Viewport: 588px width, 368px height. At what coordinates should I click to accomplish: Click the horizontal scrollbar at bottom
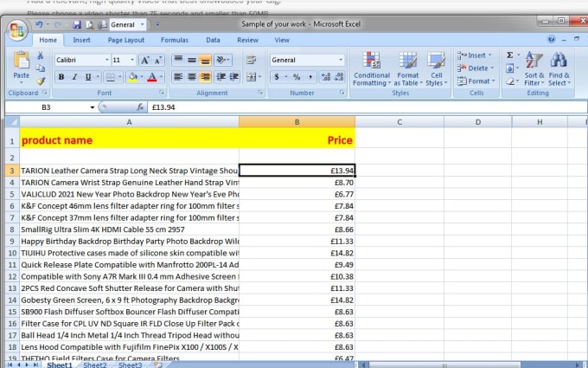444,365
